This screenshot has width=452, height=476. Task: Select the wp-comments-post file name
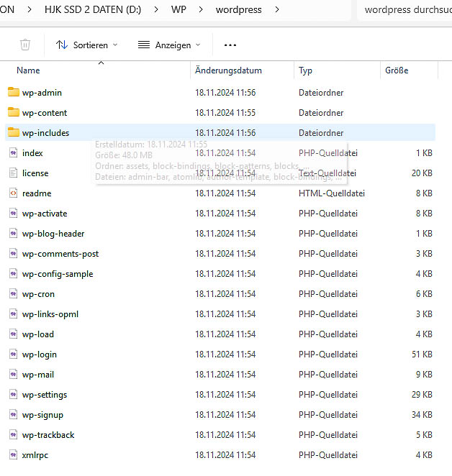60,254
